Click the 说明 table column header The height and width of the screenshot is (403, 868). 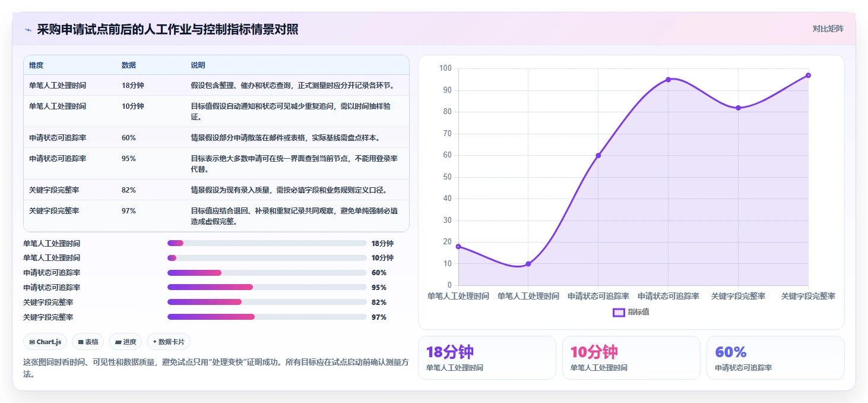[x=198, y=65]
